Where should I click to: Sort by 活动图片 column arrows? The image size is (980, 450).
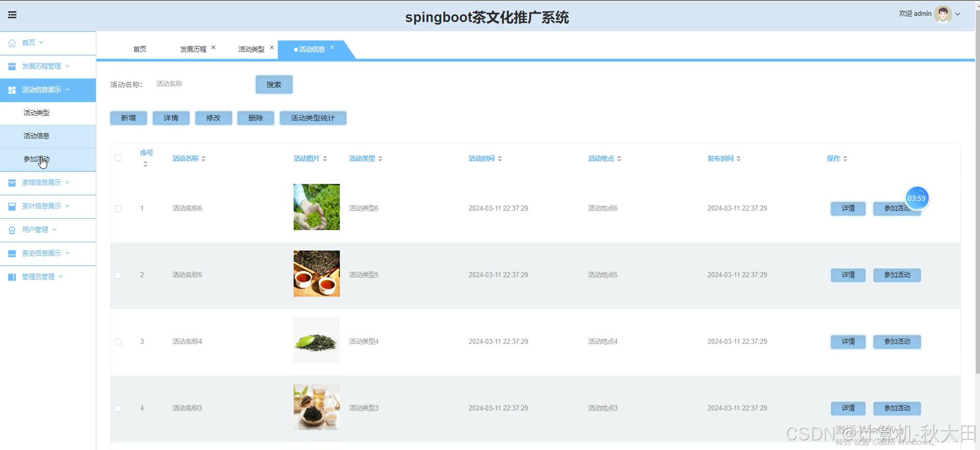[x=325, y=159]
